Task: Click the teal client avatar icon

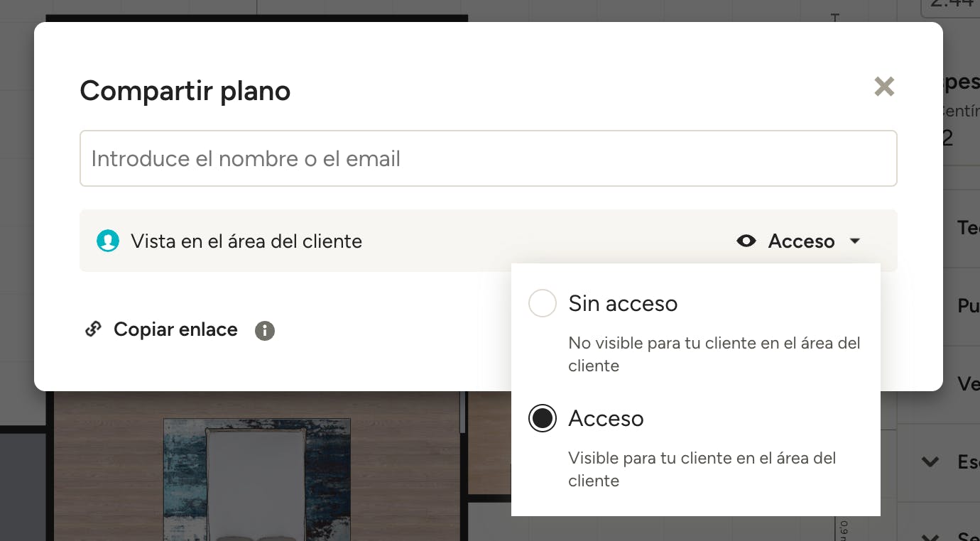Action: [x=108, y=241]
